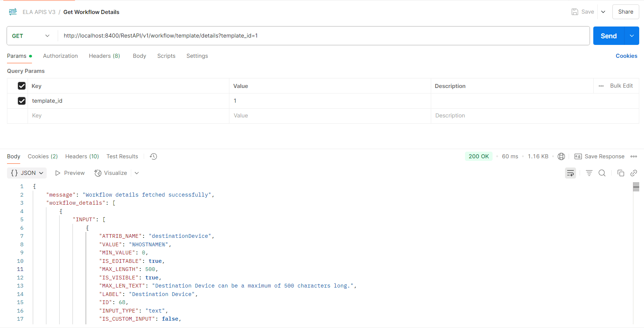The height and width of the screenshot is (328, 644).
Task: Click the filter response icon
Action: 589,173
